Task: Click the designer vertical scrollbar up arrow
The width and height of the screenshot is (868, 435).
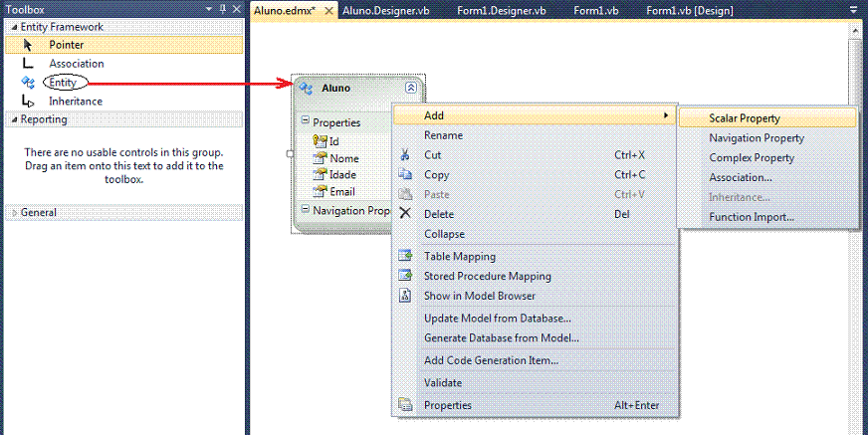Action: (855, 31)
